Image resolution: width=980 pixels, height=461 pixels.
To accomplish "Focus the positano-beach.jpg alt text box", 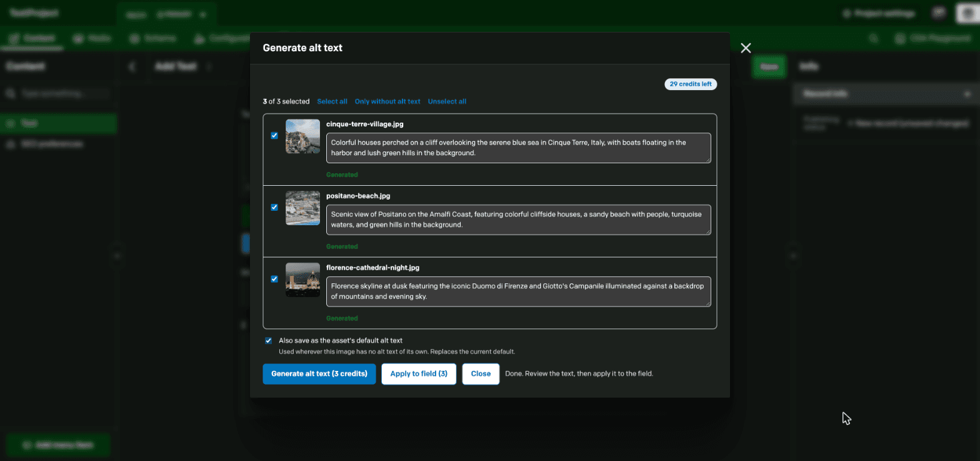I will [x=519, y=220].
